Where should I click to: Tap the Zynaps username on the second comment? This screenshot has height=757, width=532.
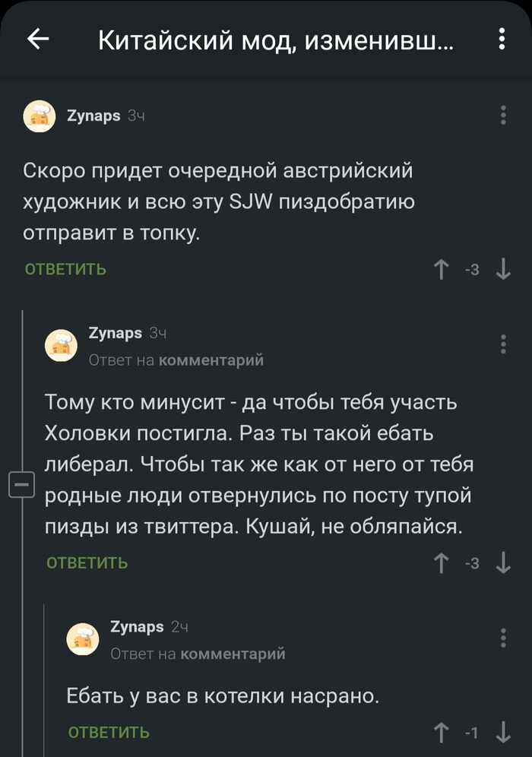pyautogui.click(x=116, y=333)
